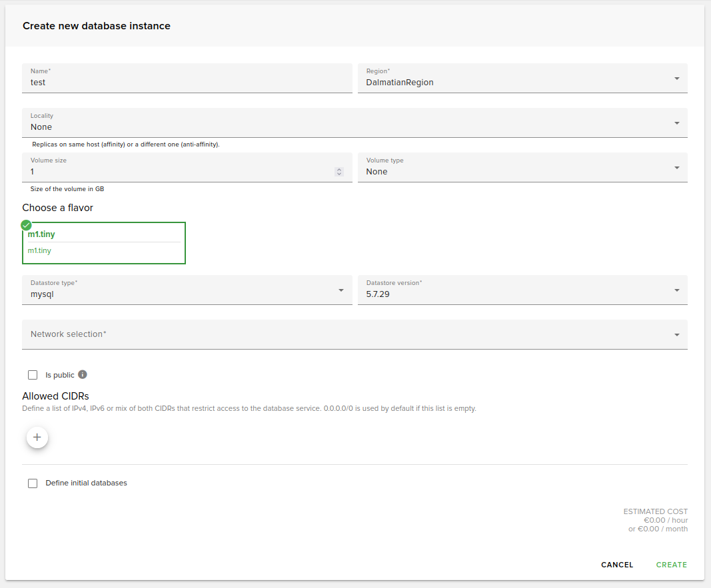Screen dimensions: 711x588
Task: Click the Network selection dropdown arrow icon
Action: (x=676, y=334)
